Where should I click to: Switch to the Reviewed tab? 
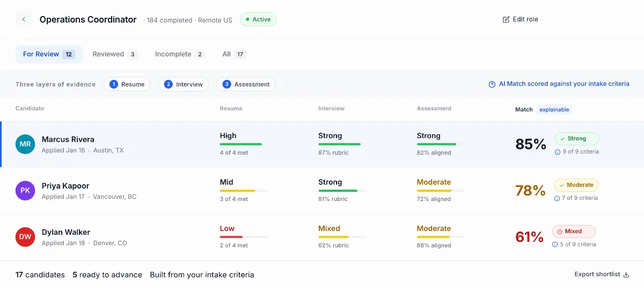[x=115, y=54]
